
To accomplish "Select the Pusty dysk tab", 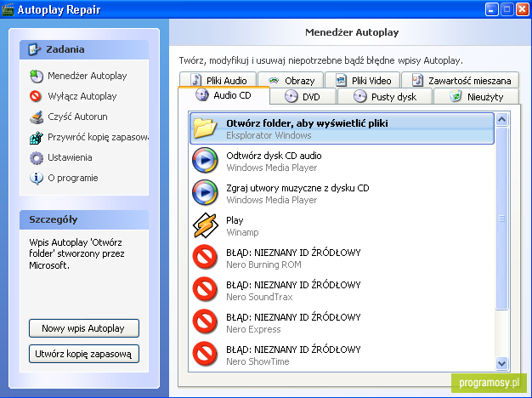I will tap(385, 96).
